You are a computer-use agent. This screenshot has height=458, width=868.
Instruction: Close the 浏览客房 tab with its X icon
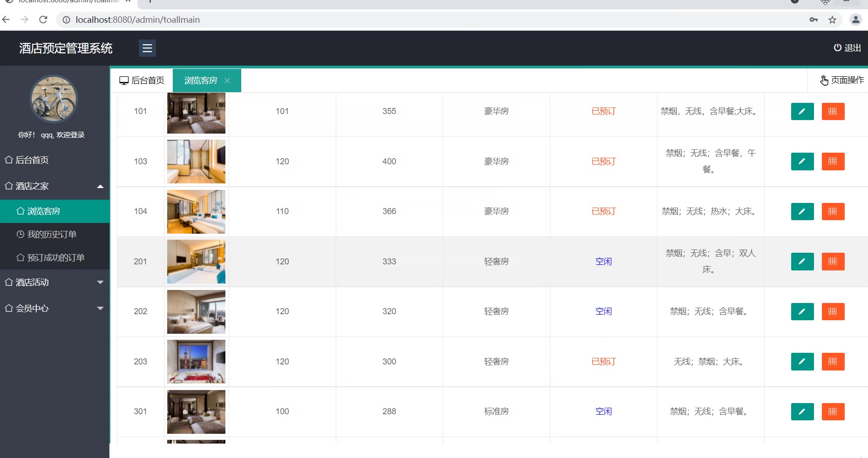pos(227,81)
